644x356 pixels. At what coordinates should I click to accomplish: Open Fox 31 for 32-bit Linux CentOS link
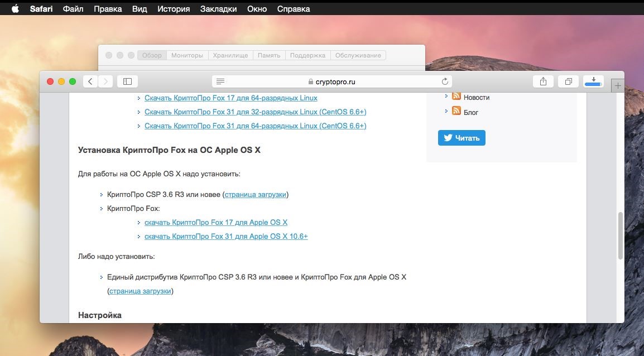click(256, 112)
